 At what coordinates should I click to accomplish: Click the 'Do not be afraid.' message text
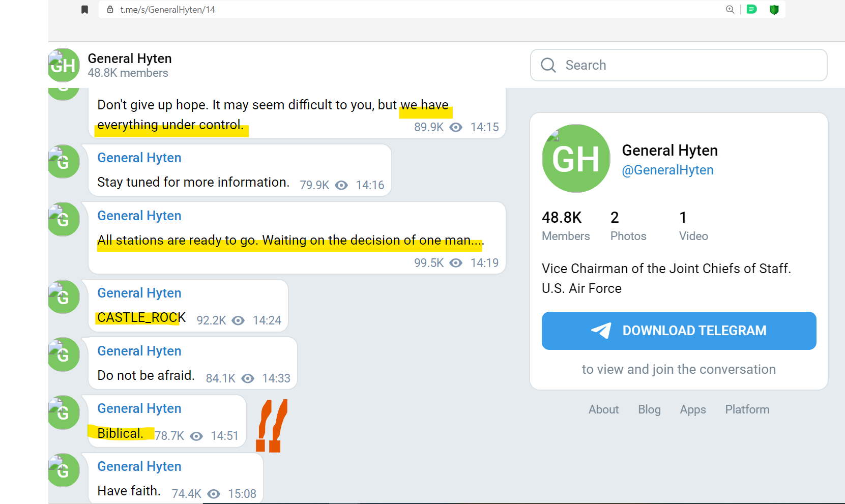coord(146,375)
